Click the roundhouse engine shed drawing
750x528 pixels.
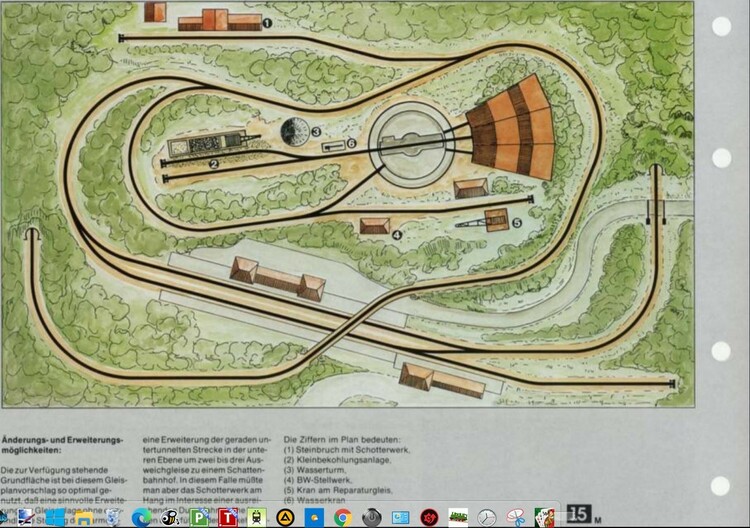511,128
